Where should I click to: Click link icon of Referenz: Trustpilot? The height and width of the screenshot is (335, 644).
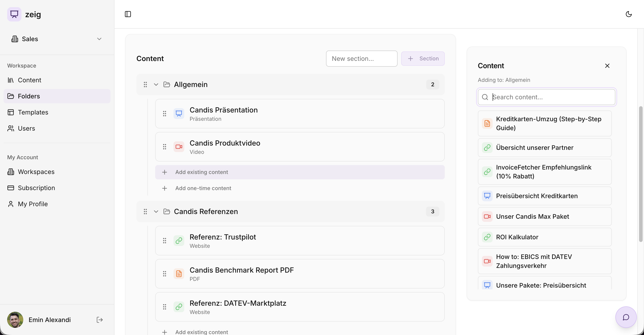click(x=179, y=241)
